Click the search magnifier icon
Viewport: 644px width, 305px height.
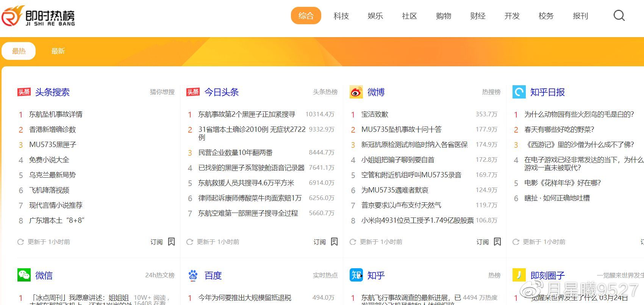click(x=619, y=16)
